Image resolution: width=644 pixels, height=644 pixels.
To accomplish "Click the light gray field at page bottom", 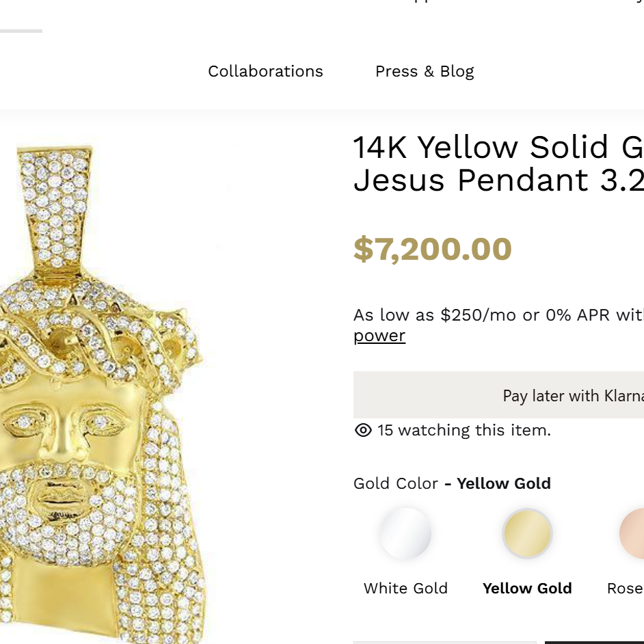I will pyautogui.click(x=445, y=643).
